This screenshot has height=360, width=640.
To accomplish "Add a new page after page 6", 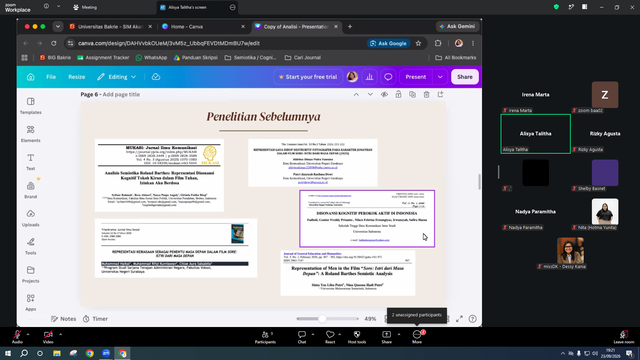I will (440, 94).
